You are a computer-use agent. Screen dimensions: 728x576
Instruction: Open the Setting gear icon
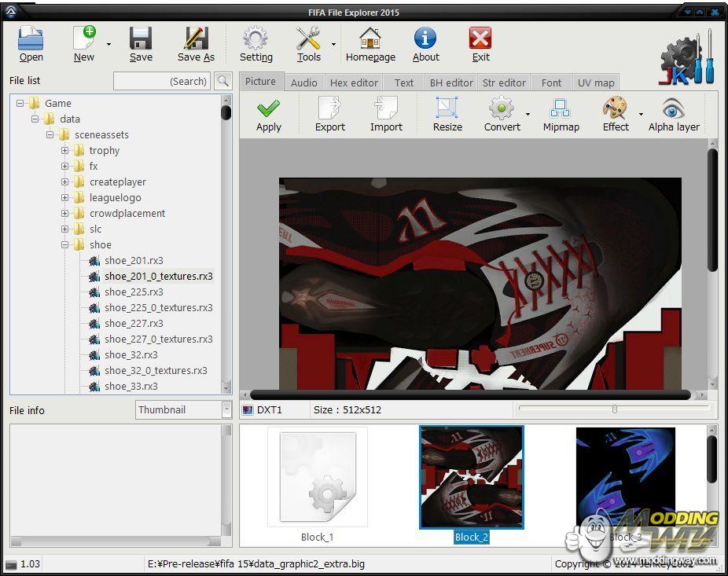(256, 39)
